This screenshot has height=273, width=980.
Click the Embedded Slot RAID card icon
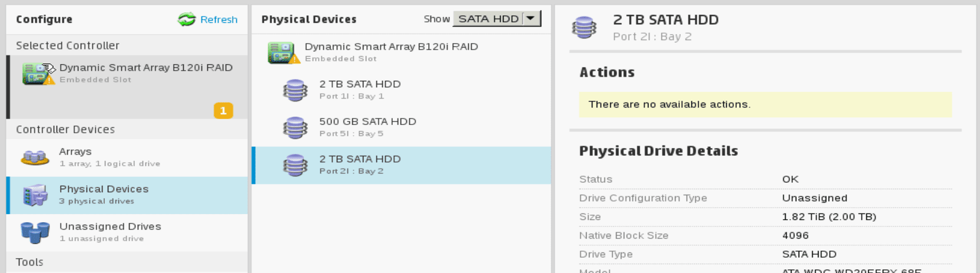282,52
